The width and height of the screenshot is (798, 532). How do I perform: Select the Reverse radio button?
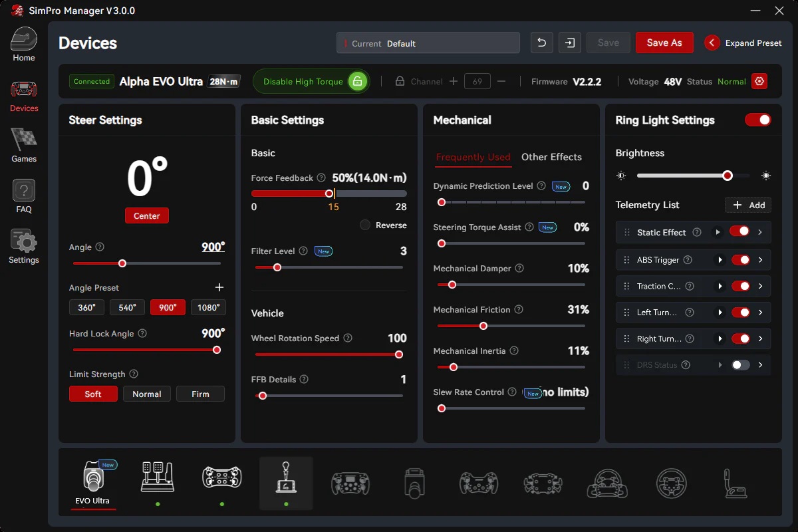point(365,225)
